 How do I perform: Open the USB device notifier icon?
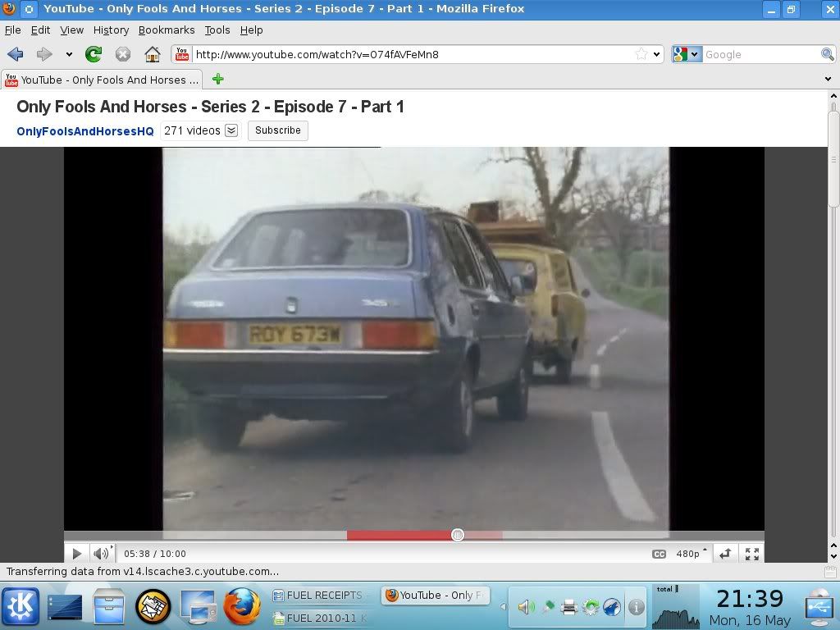click(x=819, y=607)
